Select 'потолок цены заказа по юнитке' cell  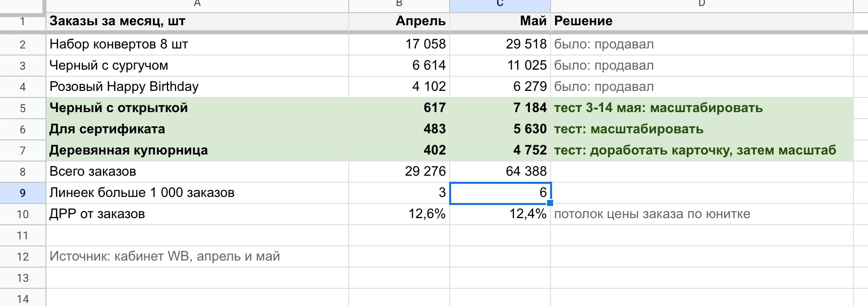[x=701, y=214]
